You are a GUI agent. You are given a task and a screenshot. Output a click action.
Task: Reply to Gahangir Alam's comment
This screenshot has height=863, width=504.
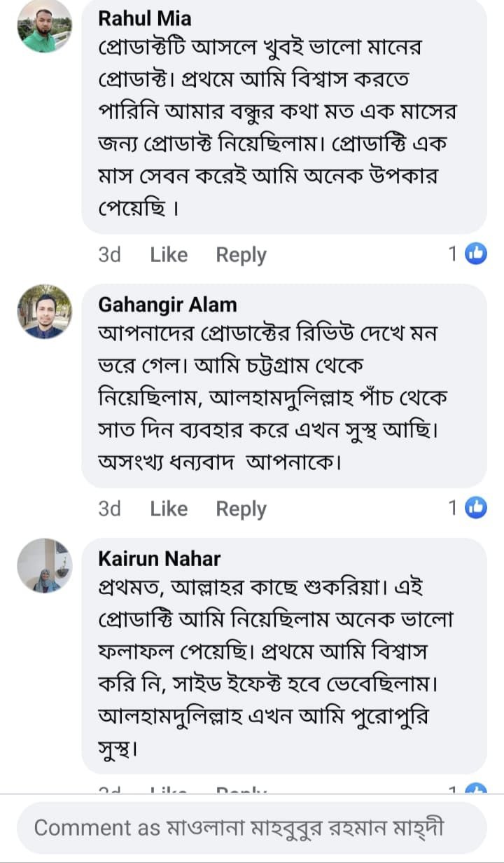[x=241, y=509]
